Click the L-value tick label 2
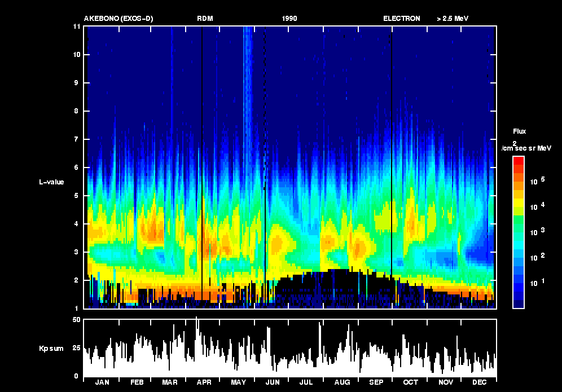The image size is (562, 392). click(76, 280)
